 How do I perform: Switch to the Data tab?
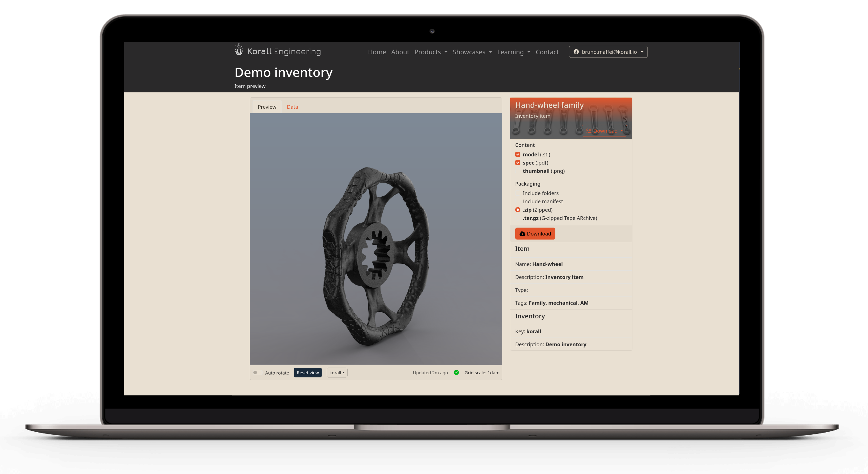coord(292,107)
